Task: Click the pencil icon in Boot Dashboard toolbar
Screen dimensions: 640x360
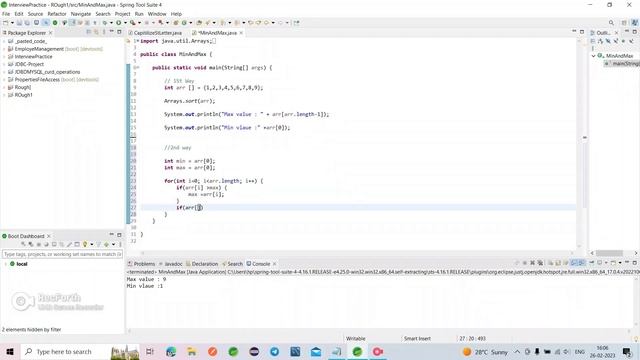Action: (x=69, y=244)
